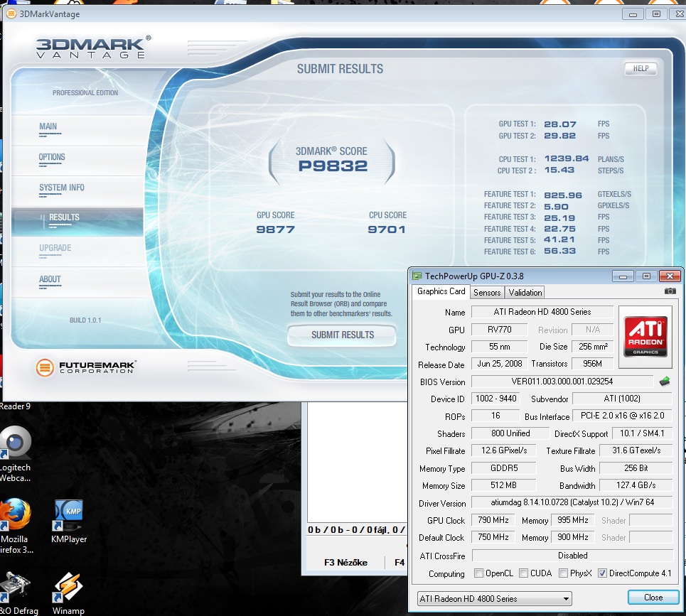Click the GPU SCORE value 9877

click(x=275, y=229)
